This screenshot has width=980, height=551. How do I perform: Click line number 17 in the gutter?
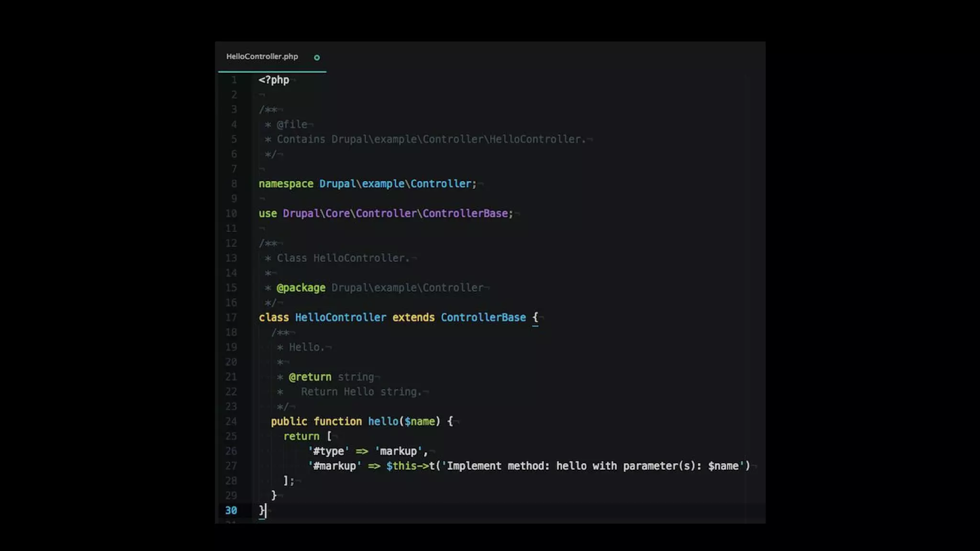point(231,318)
